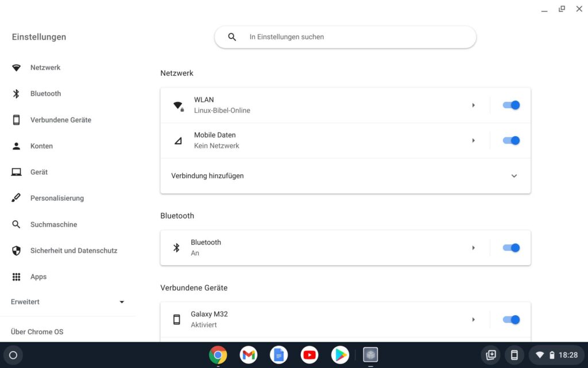Click the shield icon beside Sicherheit und Datenschutz
Viewport: 588px width, 368px height.
click(16, 251)
